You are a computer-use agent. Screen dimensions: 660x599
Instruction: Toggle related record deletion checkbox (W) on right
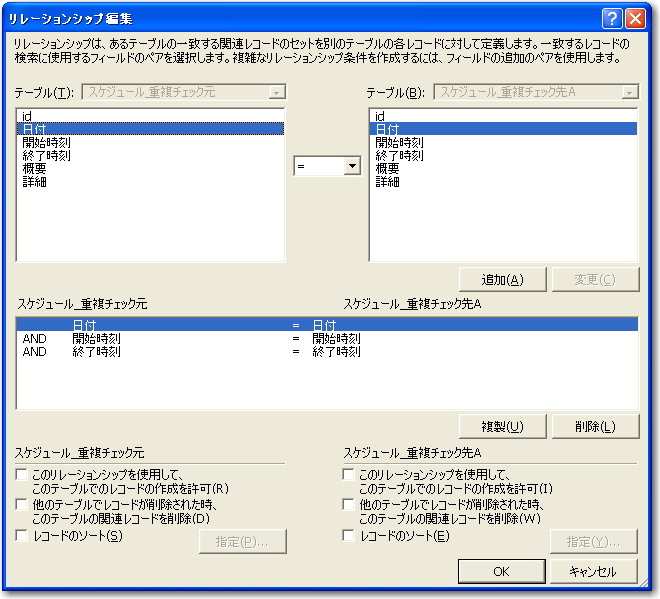349,505
